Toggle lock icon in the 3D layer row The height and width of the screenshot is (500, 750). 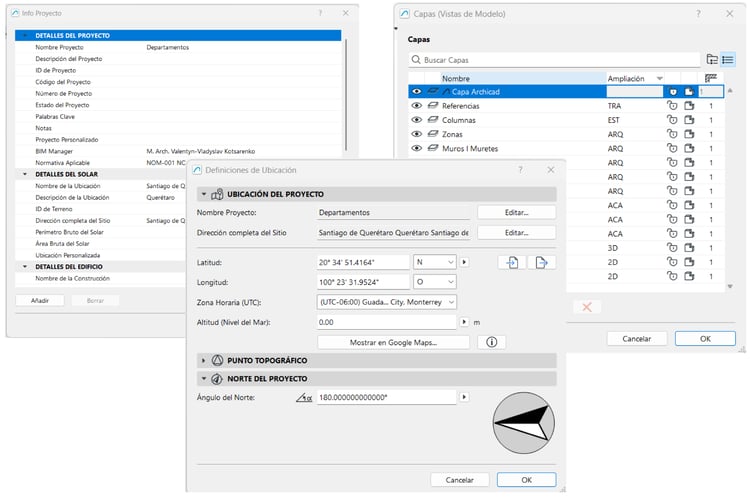click(673, 248)
